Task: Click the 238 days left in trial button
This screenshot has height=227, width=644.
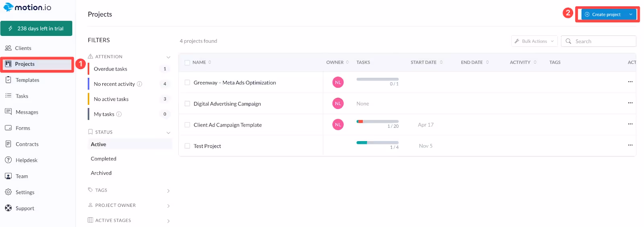Action: (36, 28)
